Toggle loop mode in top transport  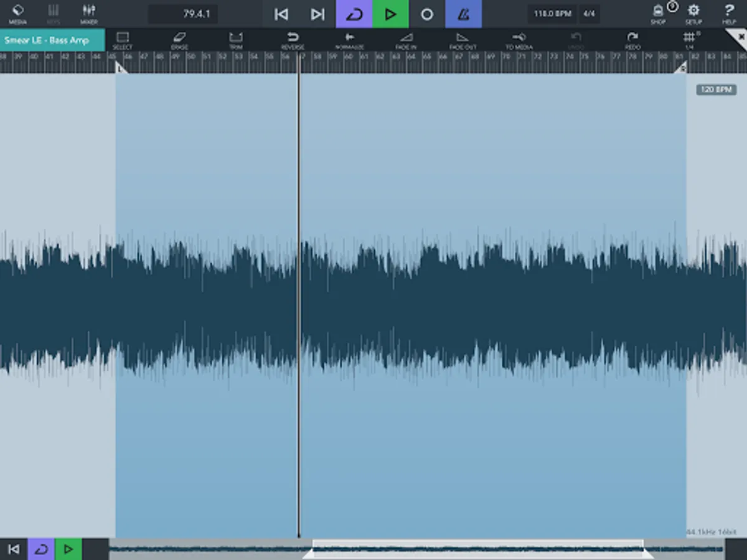point(354,14)
